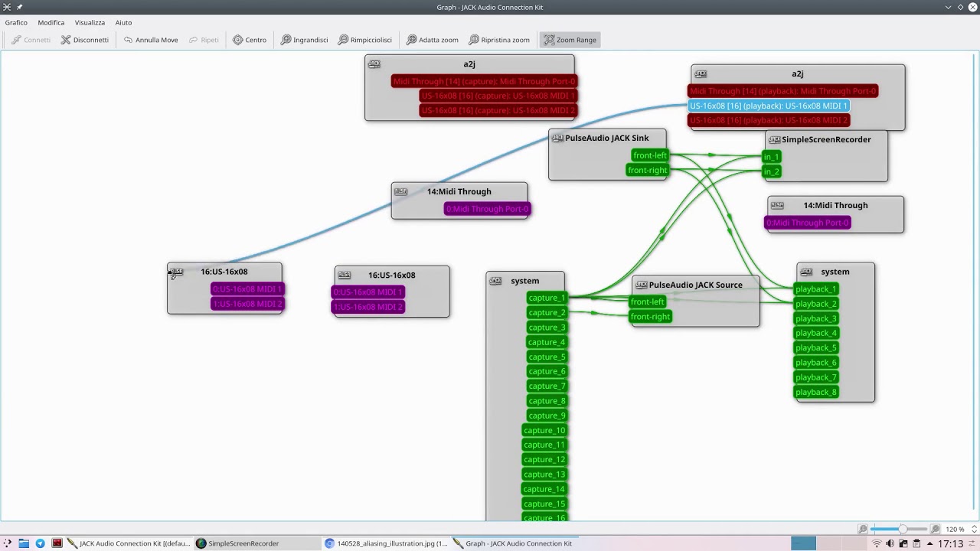Image resolution: width=980 pixels, height=551 pixels.
Task: Open the Visualizza menu
Action: 90,22
